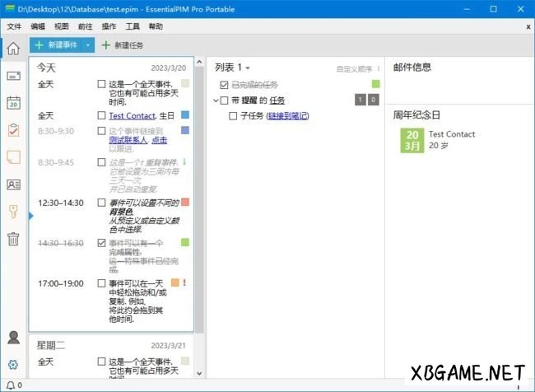The width and height of the screenshot is (535, 392).
Task: Open the Contacts module icon
Action: coord(13,184)
